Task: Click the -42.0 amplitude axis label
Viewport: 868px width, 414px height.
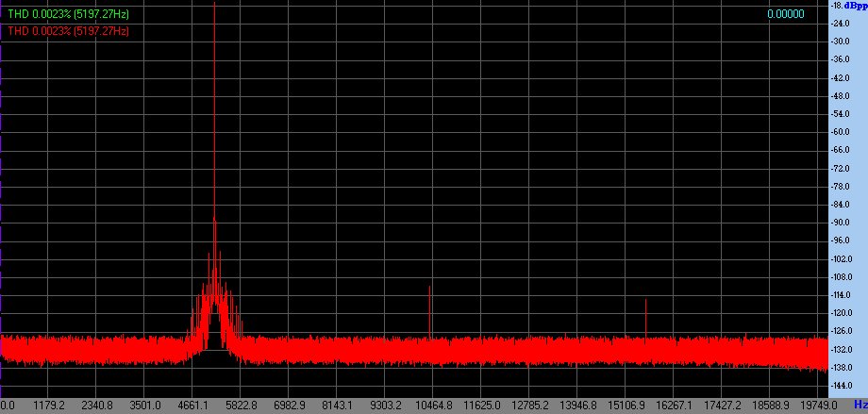Action: (x=841, y=77)
